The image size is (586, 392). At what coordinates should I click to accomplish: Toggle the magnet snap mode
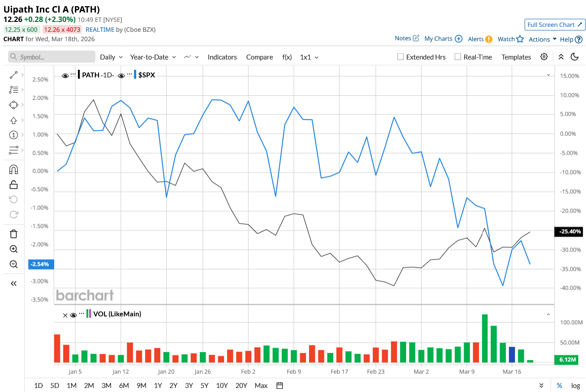tap(13, 170)
